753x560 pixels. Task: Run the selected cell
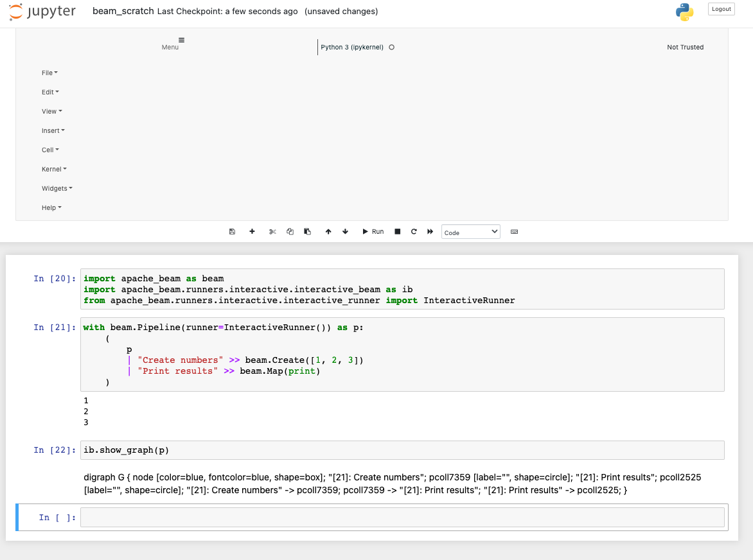pyautogui.click(x=373, y=231)
